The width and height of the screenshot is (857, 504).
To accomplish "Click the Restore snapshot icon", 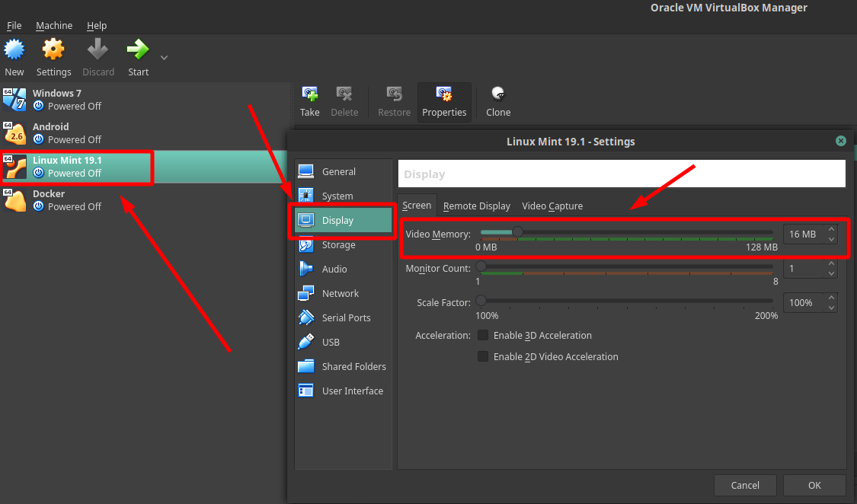I will (x=394, y=94).
